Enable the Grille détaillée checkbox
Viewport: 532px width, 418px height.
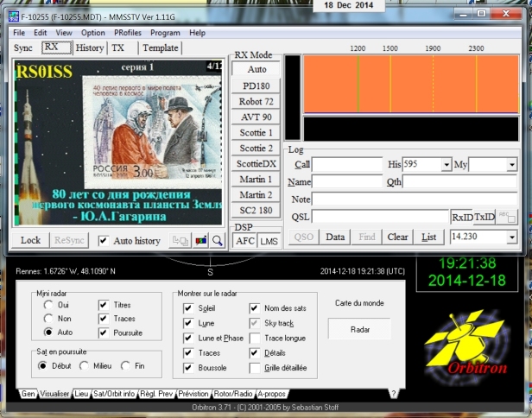point(255,368)
